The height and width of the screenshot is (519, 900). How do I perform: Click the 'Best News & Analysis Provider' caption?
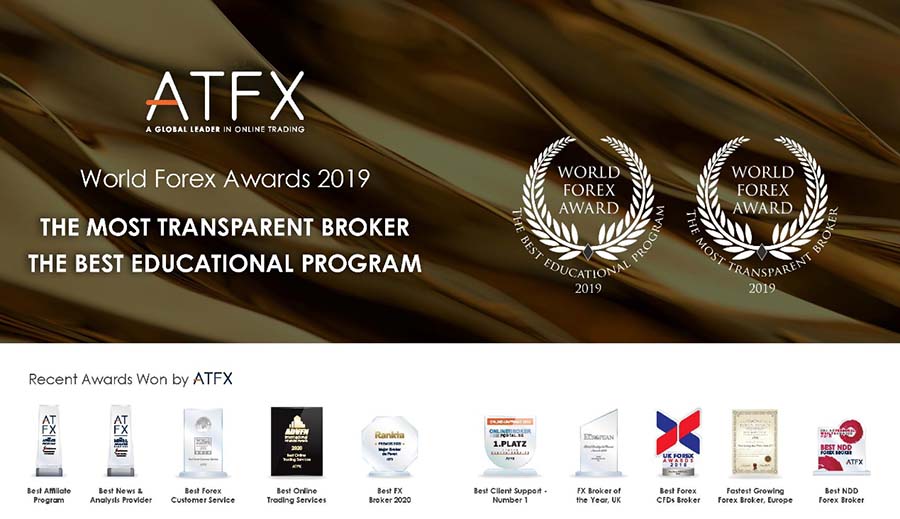(x=121, y=495)
